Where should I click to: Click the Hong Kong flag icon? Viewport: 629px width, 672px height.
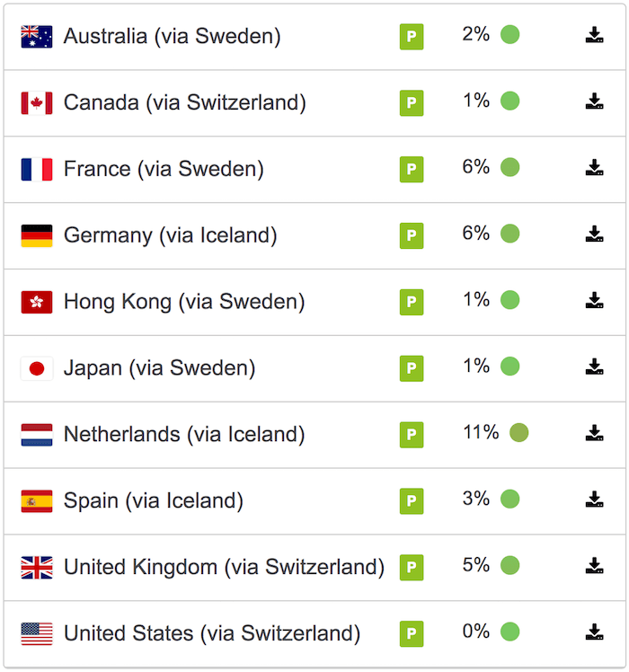pyautogui.click(x=37, y=302)
